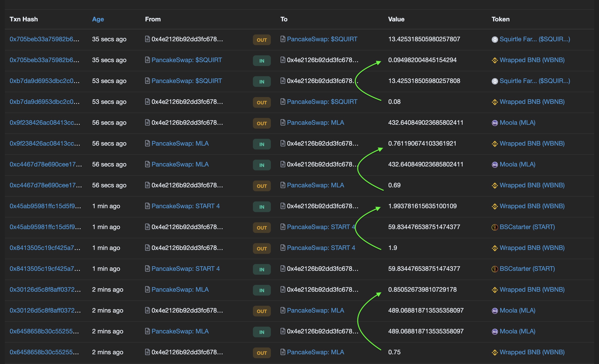This screenshot has height=364, width=599.
Task: Open PancakeSwap: START 4 recipient at 1.9 value
Action: click(x=321, y=248)
